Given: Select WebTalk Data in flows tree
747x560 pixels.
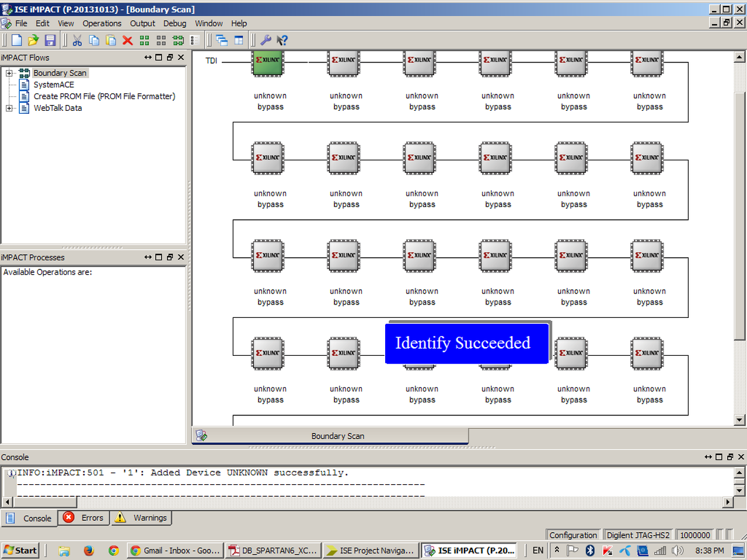Looking at the screenshot, I should coord(58,108).
